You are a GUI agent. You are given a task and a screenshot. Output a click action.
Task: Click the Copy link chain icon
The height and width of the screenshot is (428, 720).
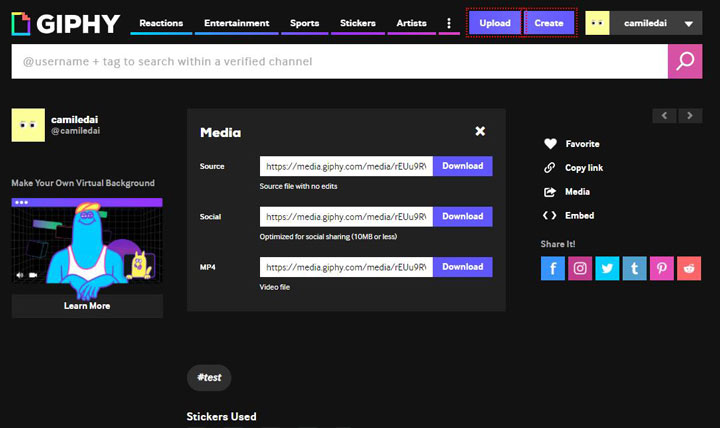pyautogui.click(x=550, y=168)
